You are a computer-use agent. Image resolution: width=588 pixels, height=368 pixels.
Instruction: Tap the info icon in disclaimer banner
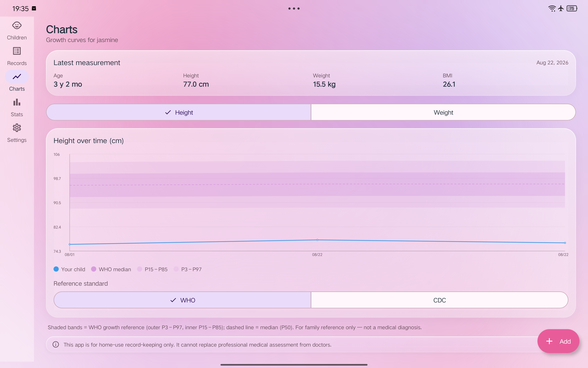tap(56, 344)
